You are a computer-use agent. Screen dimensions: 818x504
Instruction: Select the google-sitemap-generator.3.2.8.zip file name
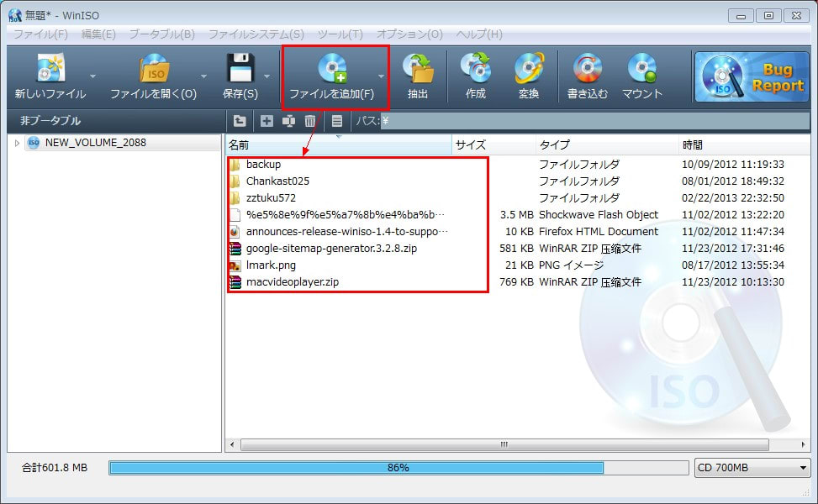(331, 249)
